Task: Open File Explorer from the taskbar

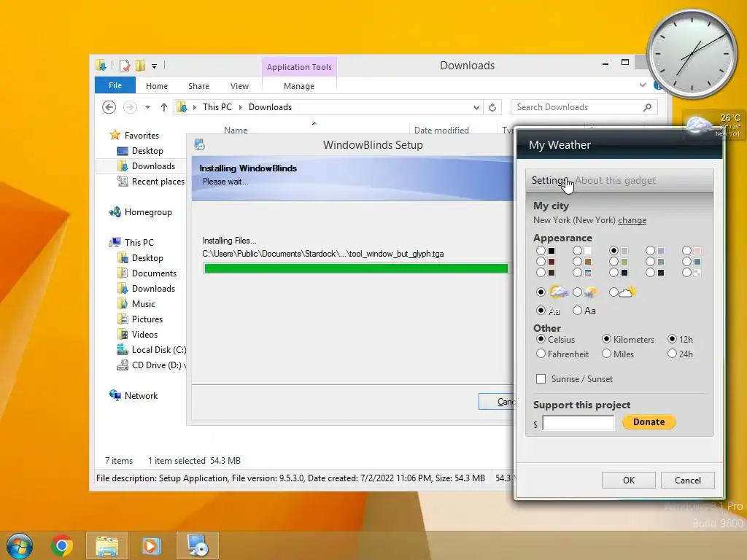Action: (x=107, y=545)
